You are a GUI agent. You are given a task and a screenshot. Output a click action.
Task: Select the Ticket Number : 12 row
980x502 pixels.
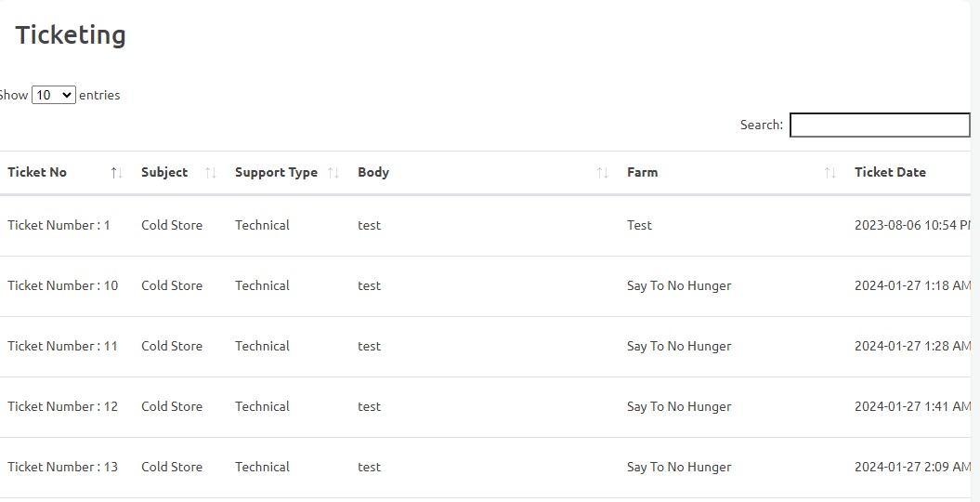pyautogui.click(x=63, y=406)
